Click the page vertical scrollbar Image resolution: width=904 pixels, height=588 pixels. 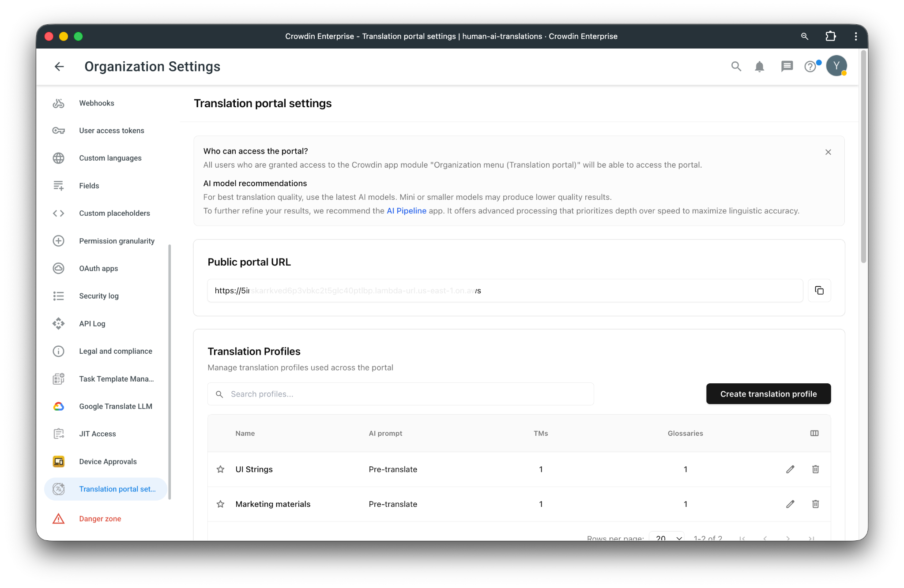pyautogui.click(x=863, y=157)
